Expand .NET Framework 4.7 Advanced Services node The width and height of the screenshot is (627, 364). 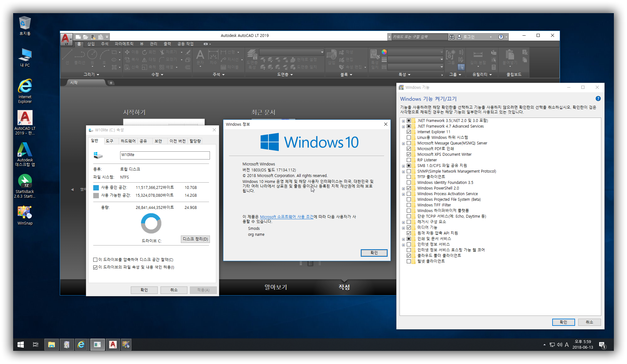[403, 127]
